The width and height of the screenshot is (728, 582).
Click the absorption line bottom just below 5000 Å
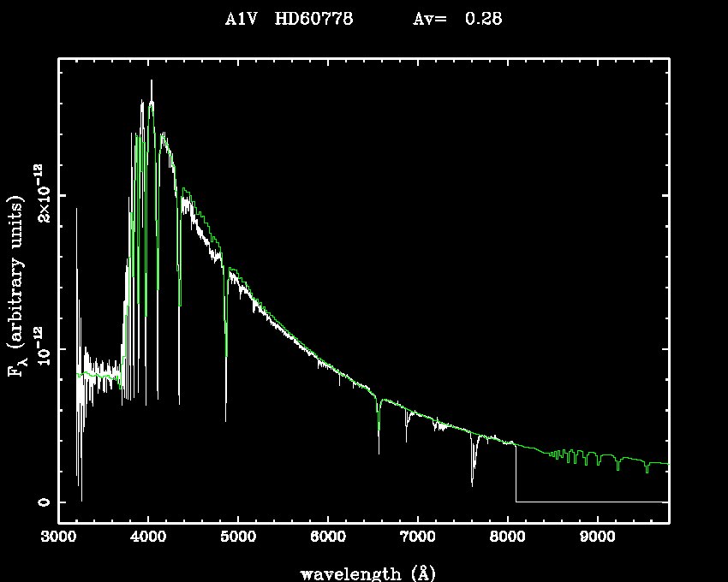pos(226,419)
